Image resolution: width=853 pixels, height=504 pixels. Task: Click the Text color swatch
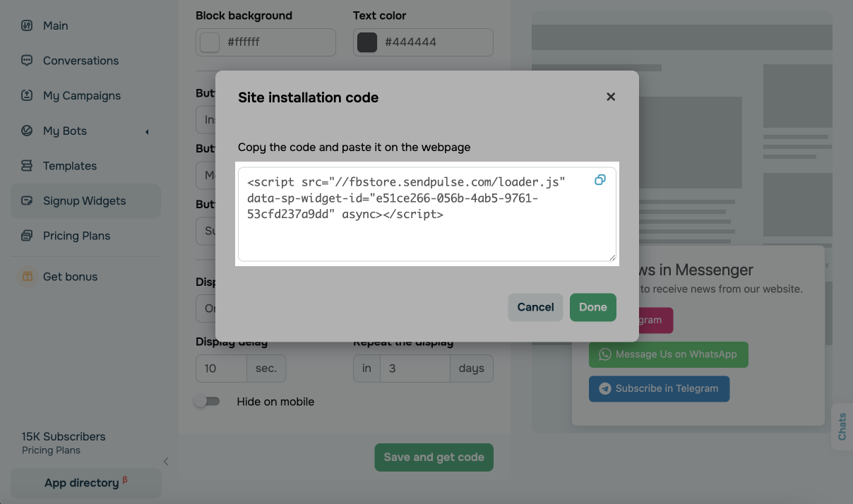[367, 42]
